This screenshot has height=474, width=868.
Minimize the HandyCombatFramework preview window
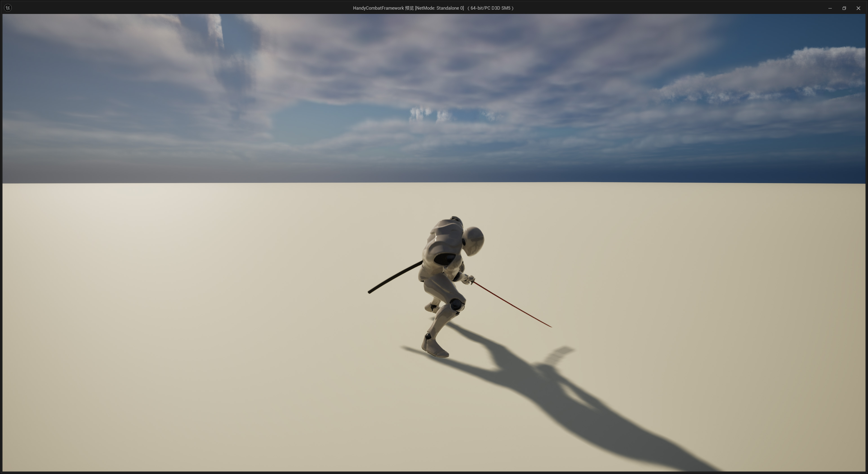(x=830, y=8)
